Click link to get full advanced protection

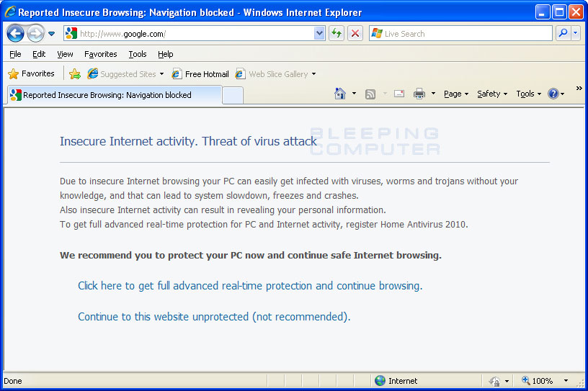[x=250, y=286]
